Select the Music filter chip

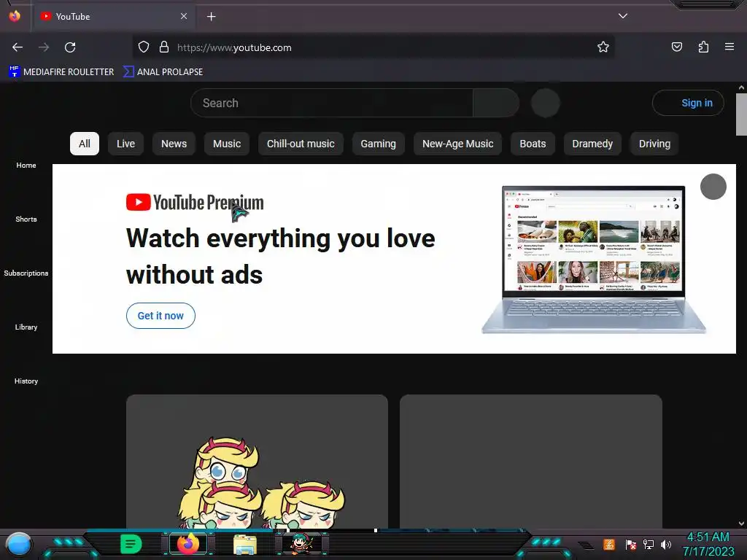pyautogui.click(x=227, y=144)
